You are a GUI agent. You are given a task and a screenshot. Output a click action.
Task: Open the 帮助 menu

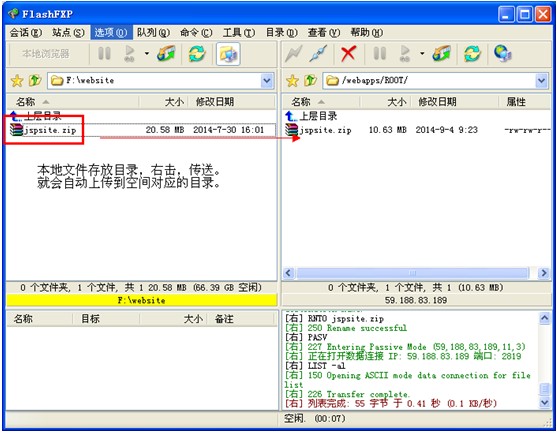(x=367, y=33)
